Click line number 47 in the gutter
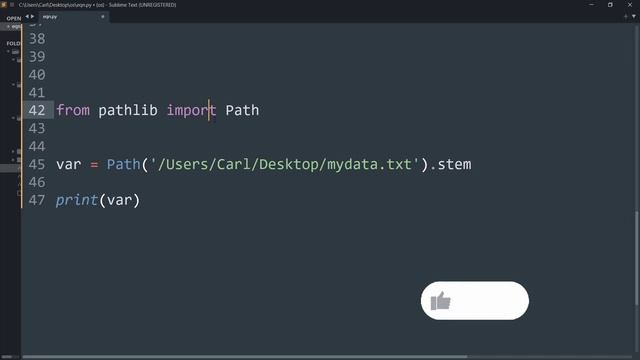The height and width of the screenshot is (360, 640). (x=37, y=200)
